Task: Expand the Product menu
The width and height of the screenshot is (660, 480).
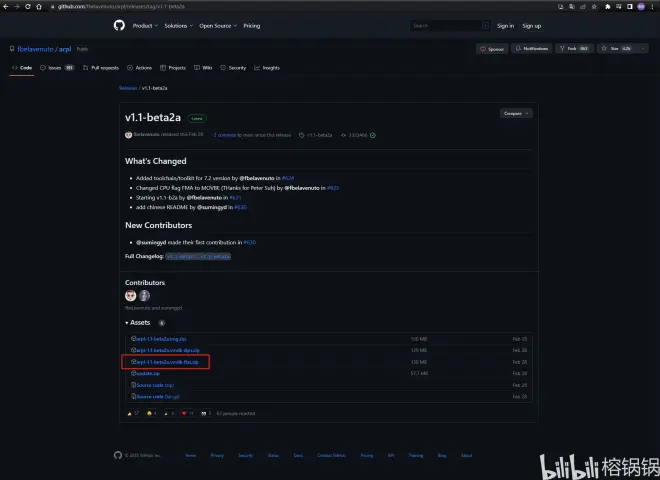Action: coord(145,26)
